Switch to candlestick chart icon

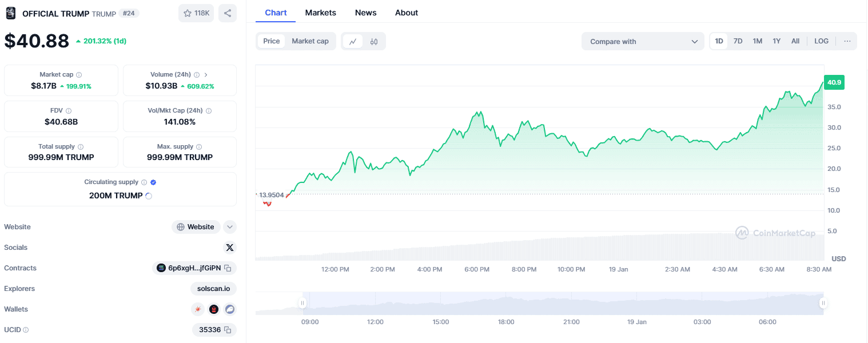coord(374,41)
